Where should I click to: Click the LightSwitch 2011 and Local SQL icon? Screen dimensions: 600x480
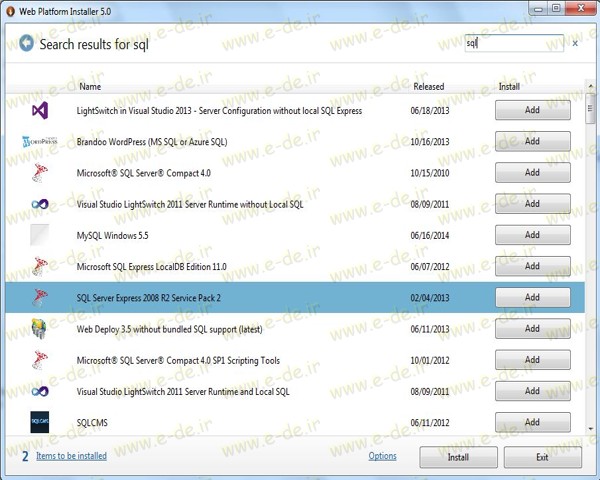click(40, 391)
